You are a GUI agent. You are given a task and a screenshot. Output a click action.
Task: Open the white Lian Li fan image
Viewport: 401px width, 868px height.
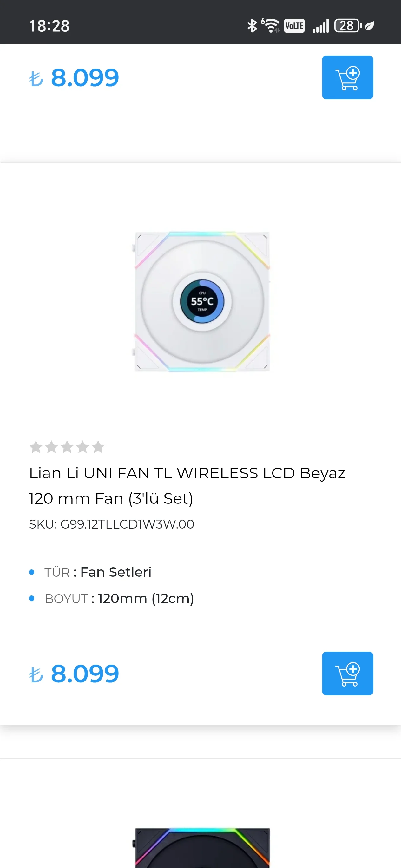click(x=202, y=302)
